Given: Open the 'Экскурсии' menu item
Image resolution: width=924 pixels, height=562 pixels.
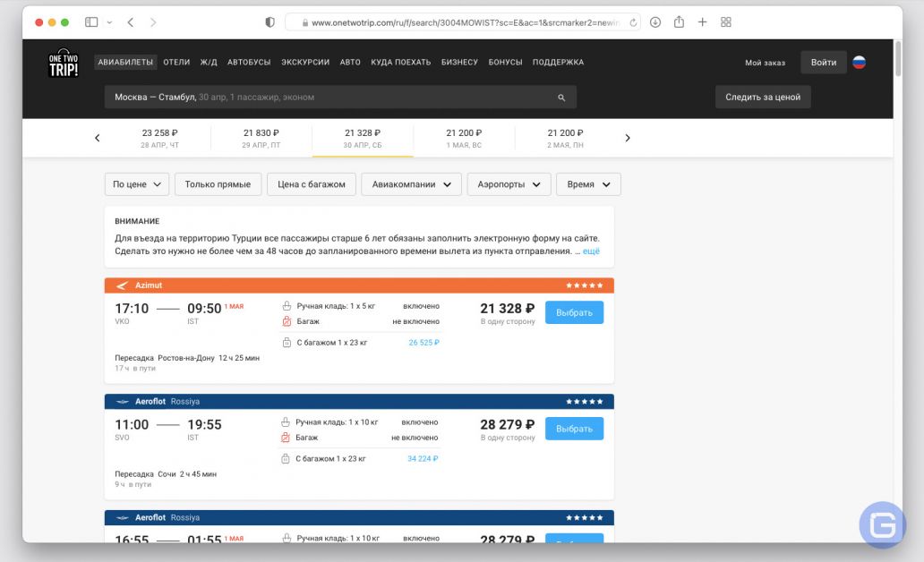Looking at the screenshot, I should (x=305, y=62).
